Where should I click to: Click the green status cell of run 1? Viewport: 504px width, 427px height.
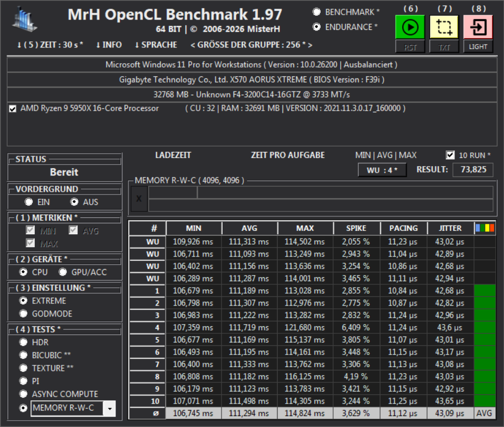click(x=485, y=291)
